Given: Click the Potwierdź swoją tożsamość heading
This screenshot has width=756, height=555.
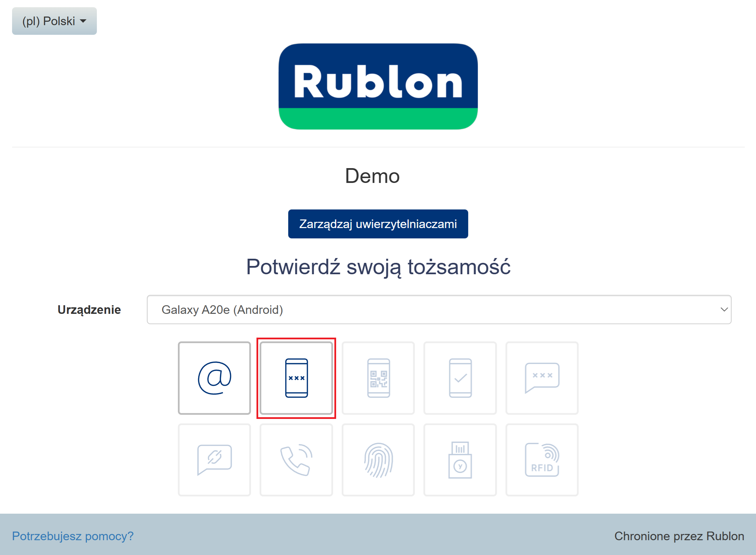Looking at the screenshot, I should tap(378, 267).
